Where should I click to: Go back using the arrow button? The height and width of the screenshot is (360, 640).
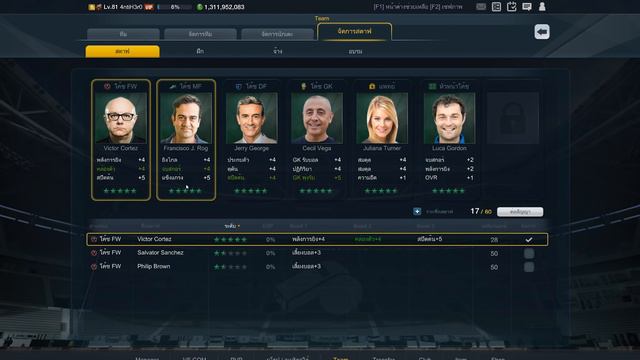pos(542,32)
